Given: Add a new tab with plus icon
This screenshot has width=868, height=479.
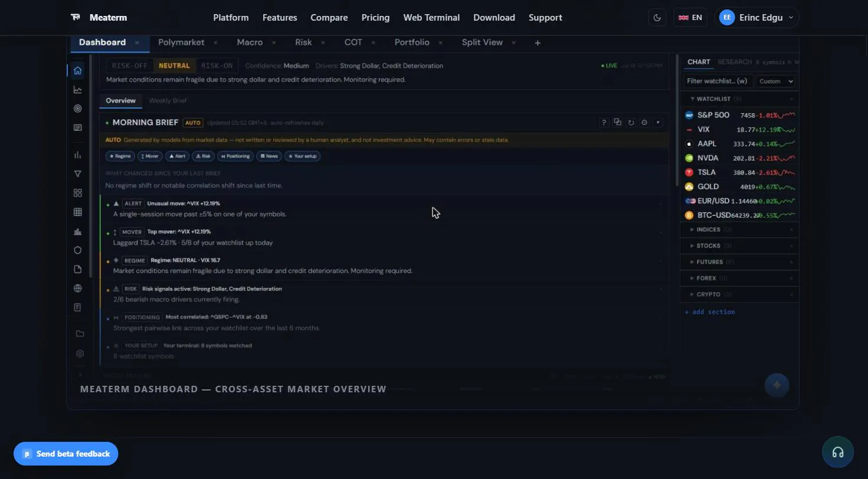Looking at the screenshot, I should point(538,43).
